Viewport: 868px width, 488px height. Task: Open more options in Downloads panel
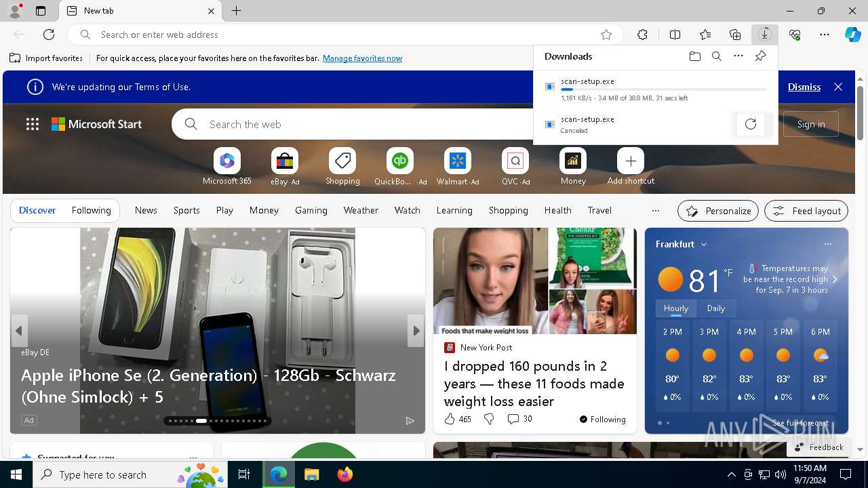click(738, 56)
